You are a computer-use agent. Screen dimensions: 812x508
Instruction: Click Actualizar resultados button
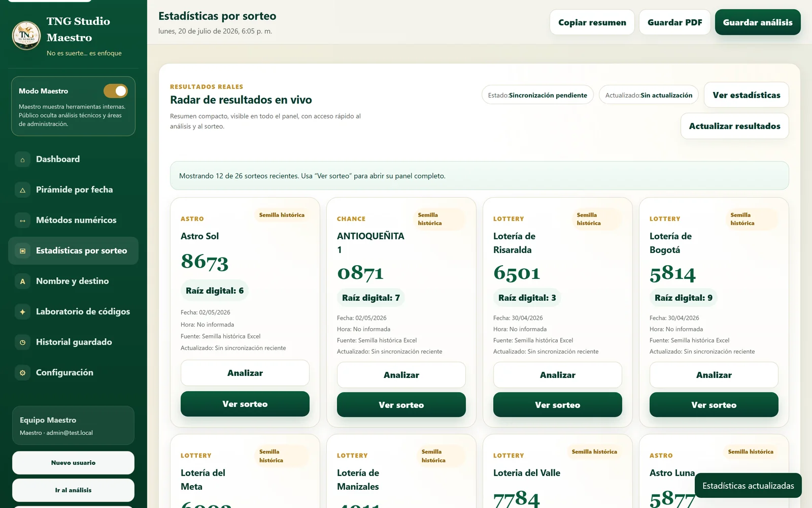point(735,126)
